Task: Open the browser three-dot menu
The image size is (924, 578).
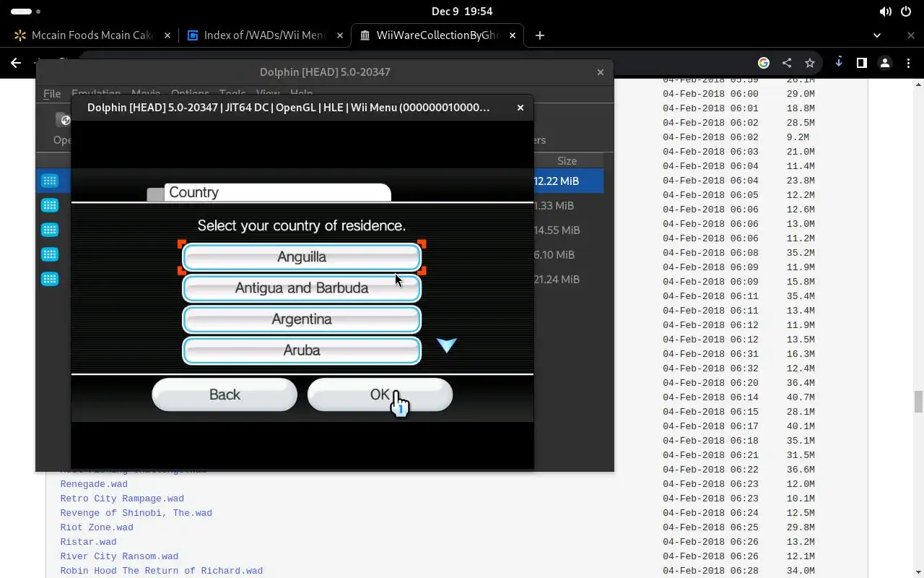Action: coord(909,63)
